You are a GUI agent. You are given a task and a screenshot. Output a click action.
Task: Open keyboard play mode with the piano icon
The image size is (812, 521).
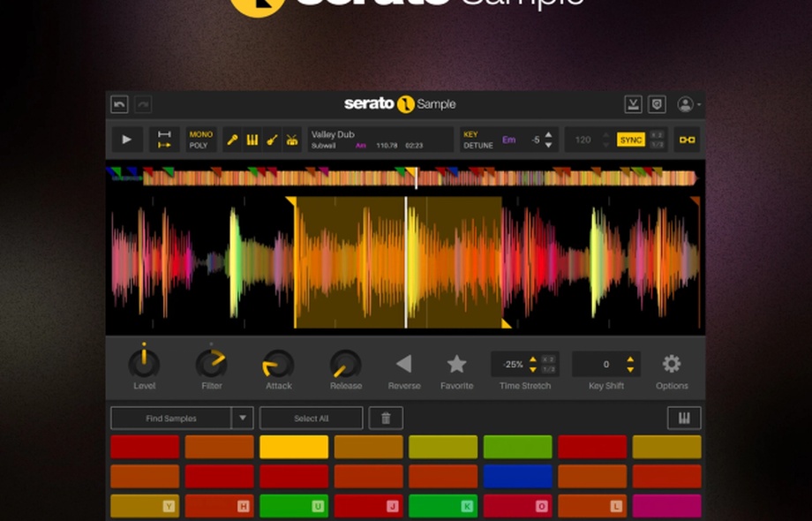click(252, 140)
